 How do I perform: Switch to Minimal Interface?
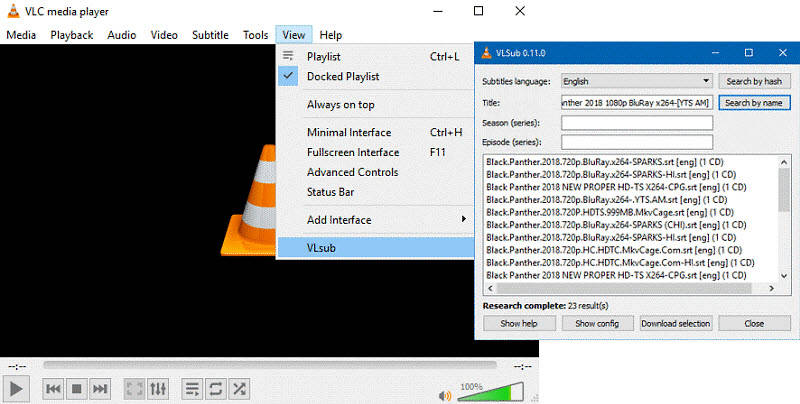click(376, 133)
